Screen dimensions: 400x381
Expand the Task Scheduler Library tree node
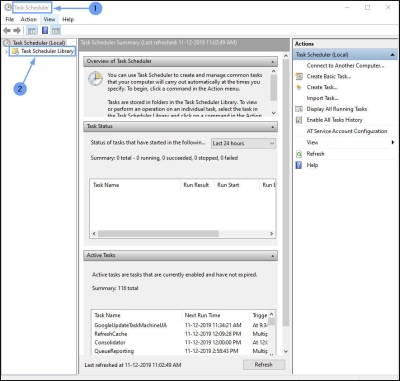[6, 51]
